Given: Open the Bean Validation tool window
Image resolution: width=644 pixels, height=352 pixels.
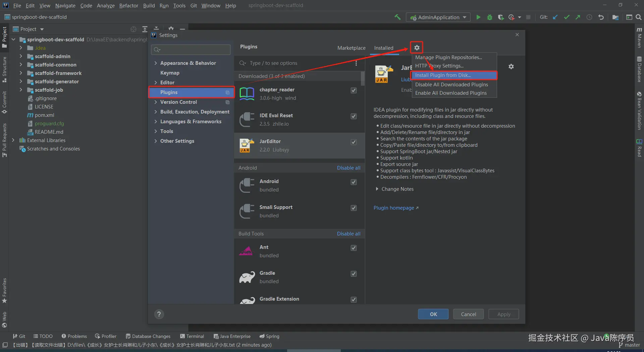Looking at the screenshot, I should [x=639, y=111].
